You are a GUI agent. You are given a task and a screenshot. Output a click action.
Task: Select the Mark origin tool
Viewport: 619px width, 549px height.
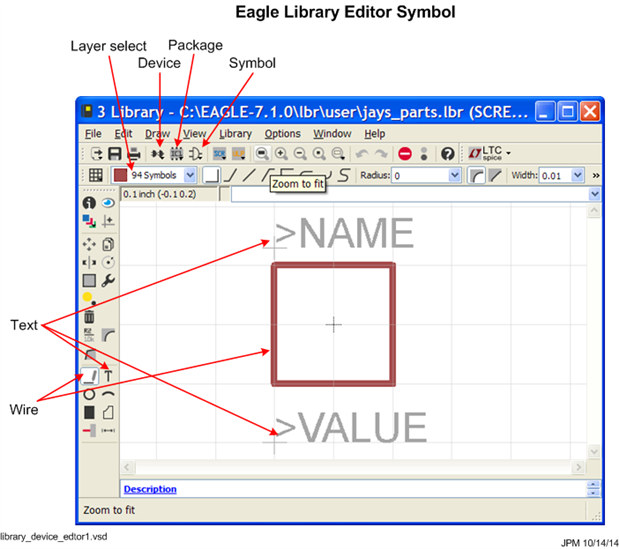pos(108,221)
